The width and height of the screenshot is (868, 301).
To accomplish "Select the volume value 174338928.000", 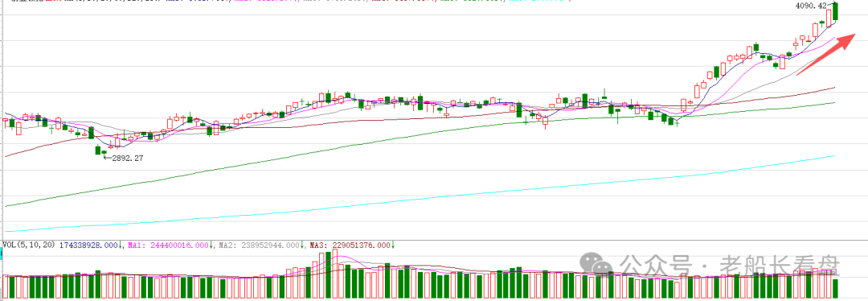I will click(88, 245).
